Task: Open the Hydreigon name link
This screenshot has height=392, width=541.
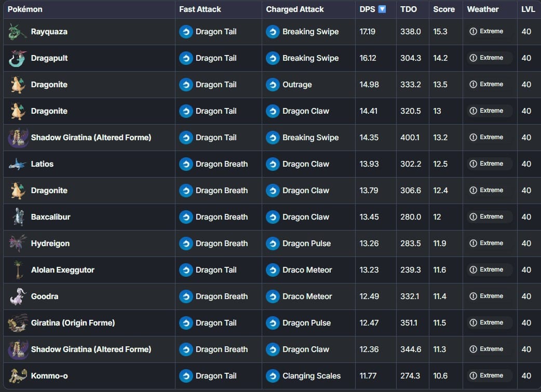Action: 50,244
